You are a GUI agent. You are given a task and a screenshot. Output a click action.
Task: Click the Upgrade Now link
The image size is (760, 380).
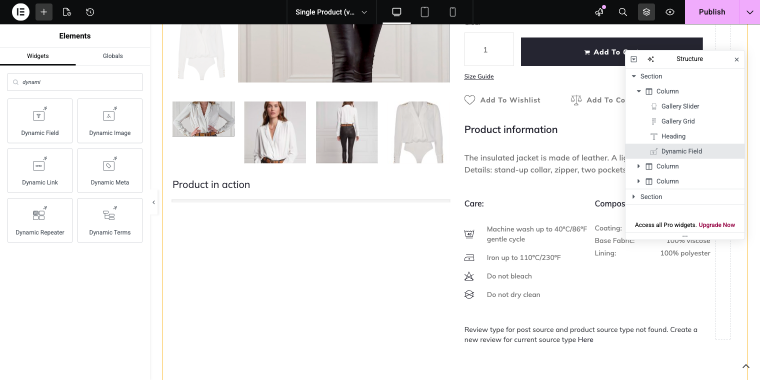[x=716, y=225]
